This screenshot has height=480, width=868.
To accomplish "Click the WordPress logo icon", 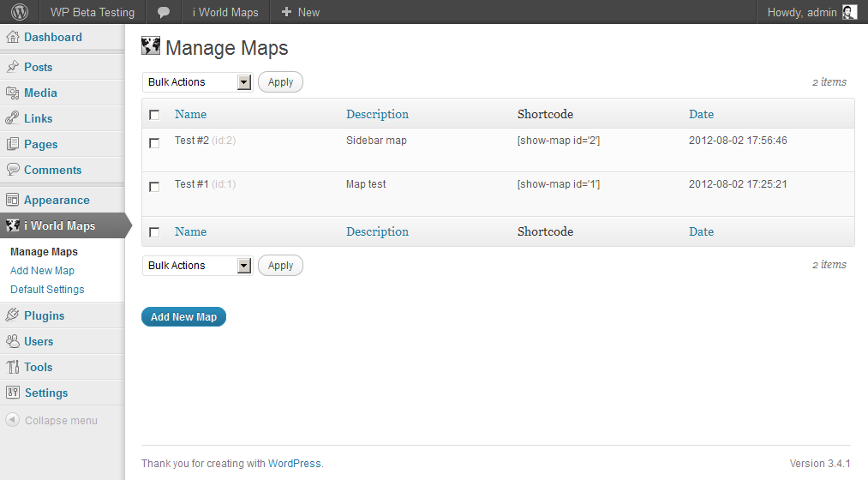I will tap(20, 12).
